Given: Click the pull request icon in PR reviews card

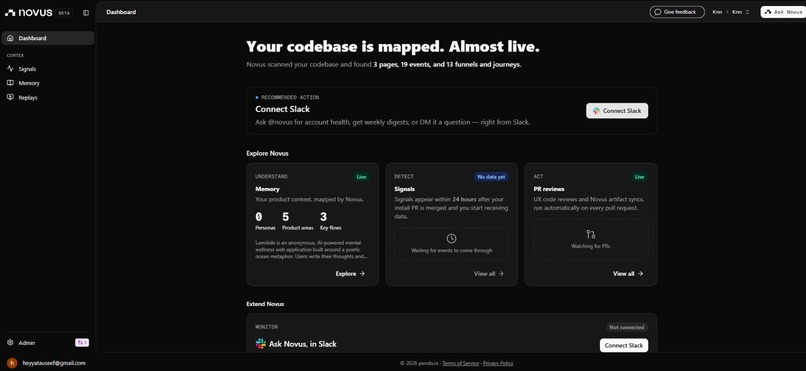Looking at the screenshot, I should pyautogui.click(x=591, y=234).
